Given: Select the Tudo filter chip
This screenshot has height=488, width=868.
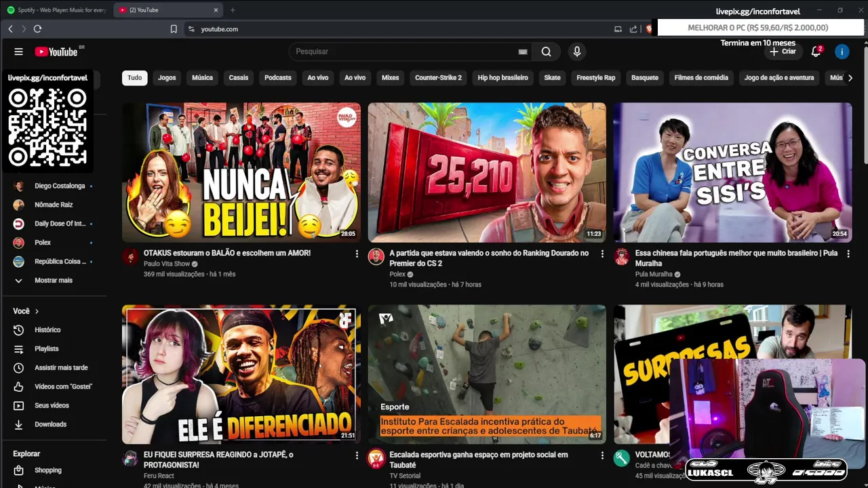Looking at the screenshot, I should click(x=134, y=78).
